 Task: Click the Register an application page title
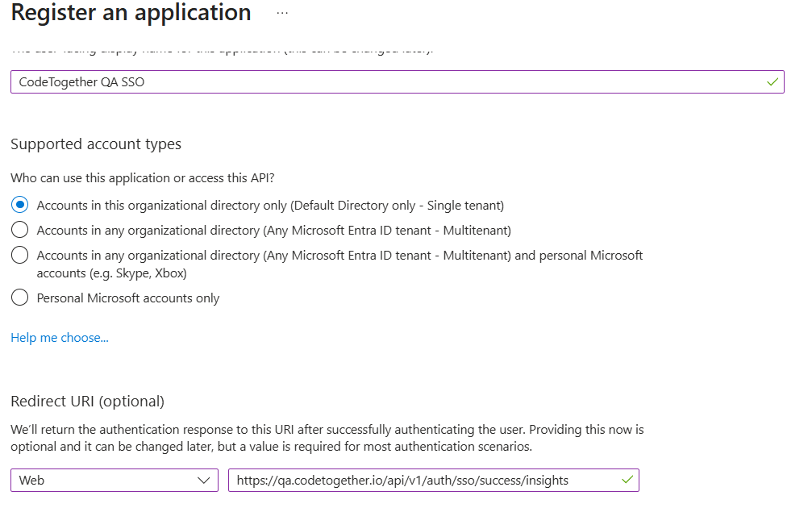[x=131, y=14]
